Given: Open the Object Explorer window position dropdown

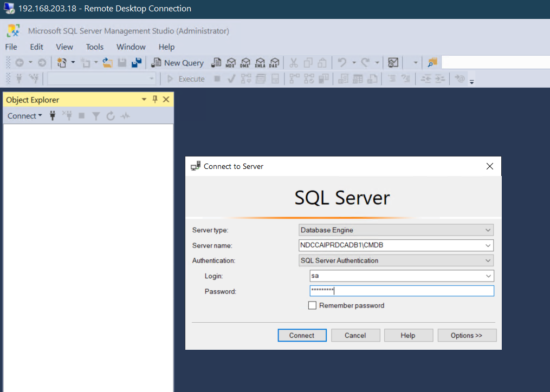Looking at the screenshot, I should (144, 100).
